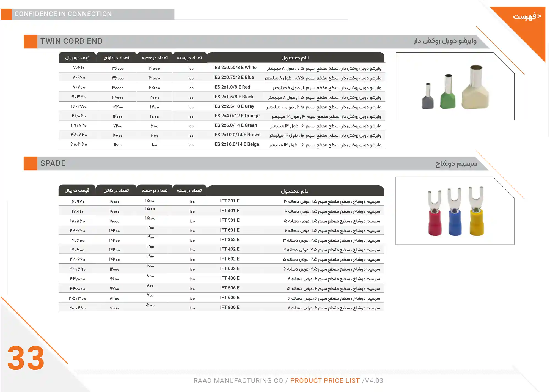Viewport: 550px width, 392px height.
Task: Select the IES 2x1.0/8 E Red row
Action: pos(220,87)
